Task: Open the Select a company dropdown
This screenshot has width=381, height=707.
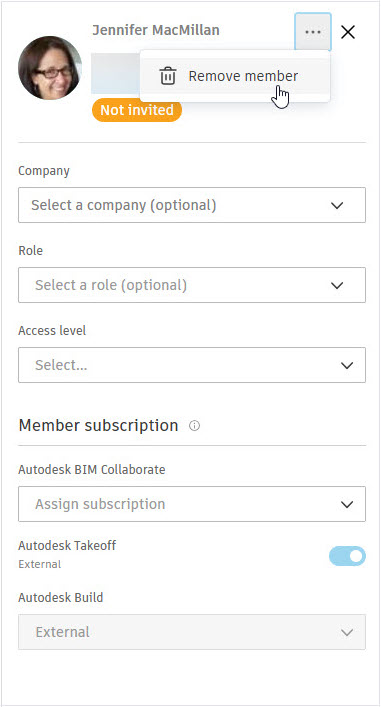Action: click(192, 205)
